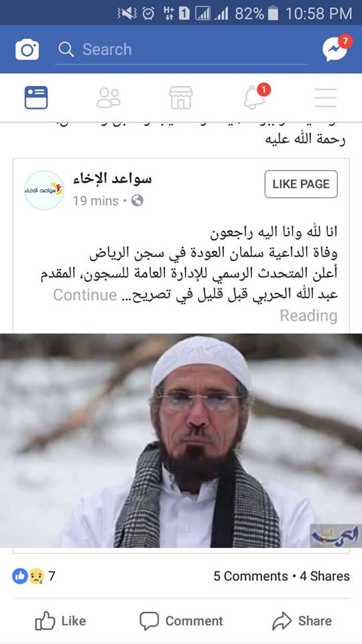Tap the Comment button under post
The height and width of the screenshot is (644, 362).
(x=181, y=621)
